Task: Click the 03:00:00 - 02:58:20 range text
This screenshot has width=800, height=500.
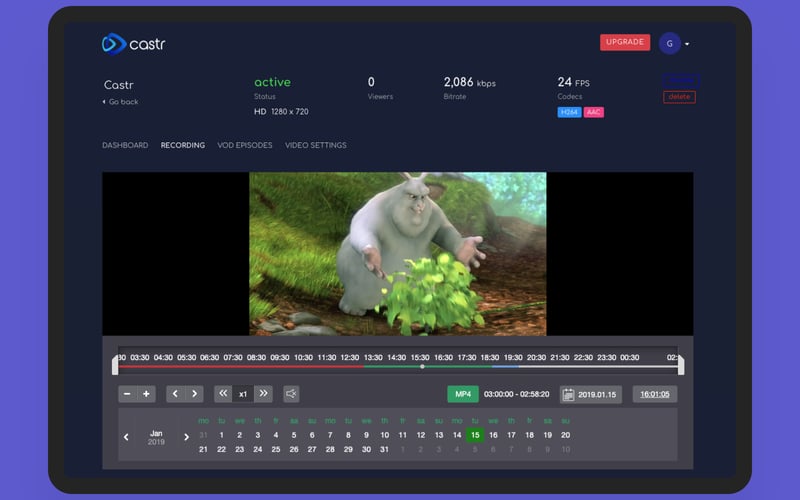Action: [516, 394]
